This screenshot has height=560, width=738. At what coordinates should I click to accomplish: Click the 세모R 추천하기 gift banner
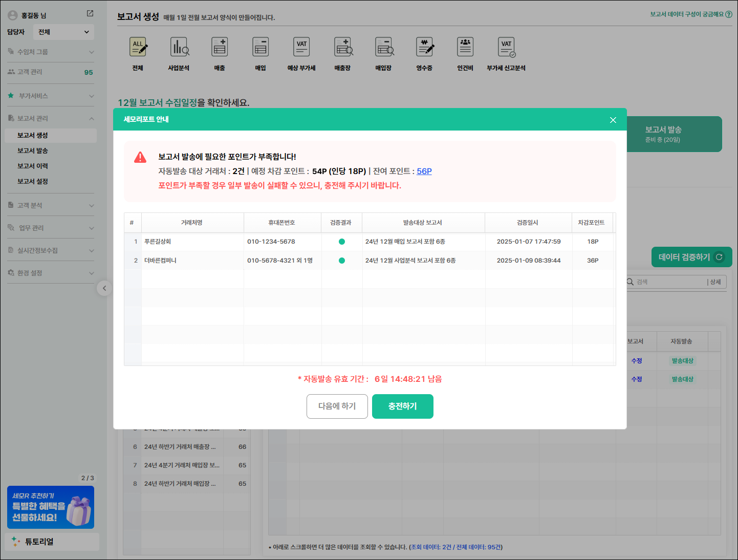(x=51, y=507)
